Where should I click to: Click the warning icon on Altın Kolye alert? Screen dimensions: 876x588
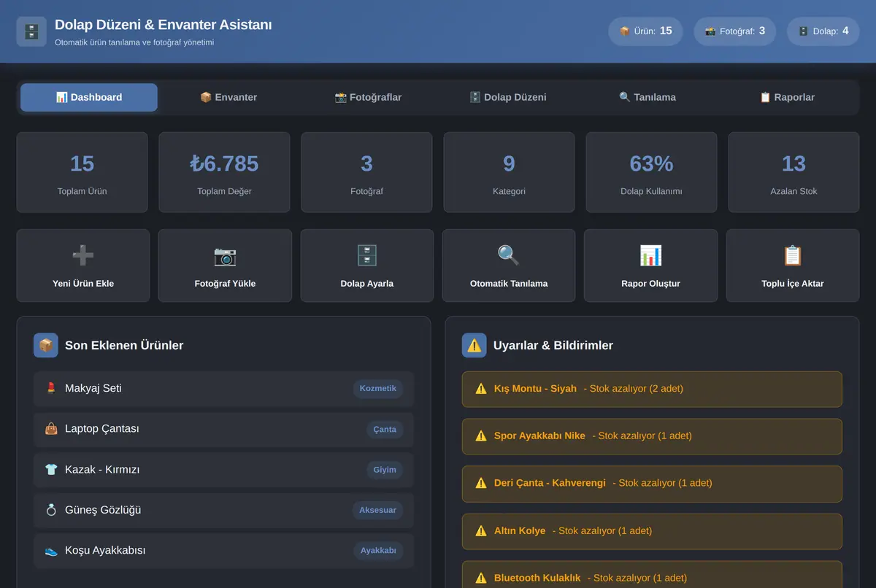[x=481, y=531]
